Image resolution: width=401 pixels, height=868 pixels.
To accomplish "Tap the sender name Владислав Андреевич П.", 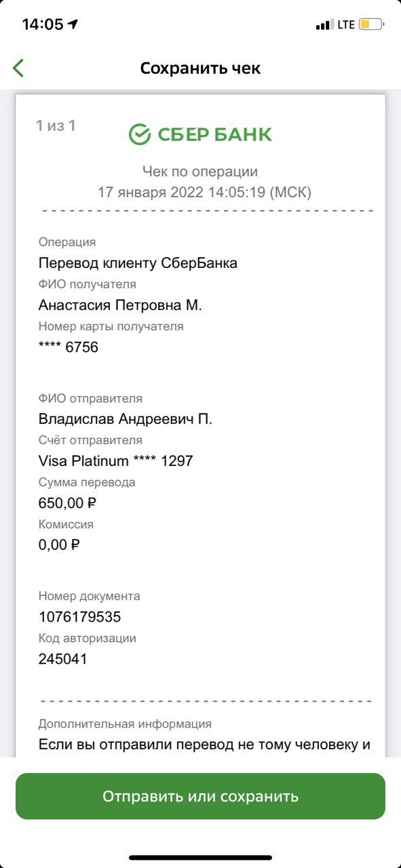I will pyautogui.click(x=126, y=419).
